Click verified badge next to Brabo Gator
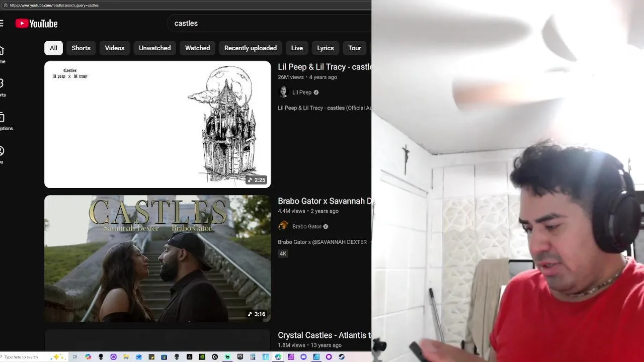The image size is (644, 362). (x=326, y=227)
